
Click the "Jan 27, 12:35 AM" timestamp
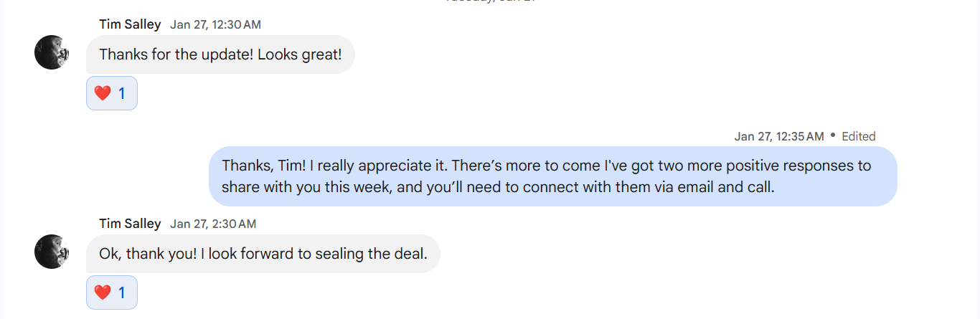(x=779, y=136)
